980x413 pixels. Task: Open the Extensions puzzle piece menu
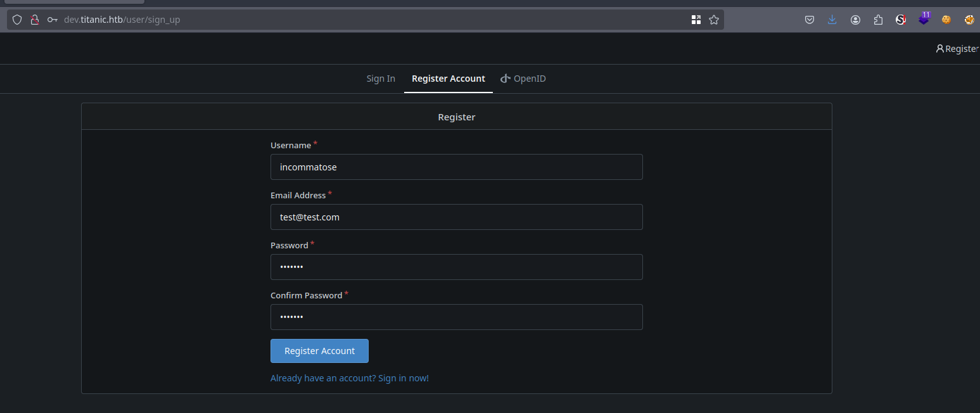tap(878, 20)
